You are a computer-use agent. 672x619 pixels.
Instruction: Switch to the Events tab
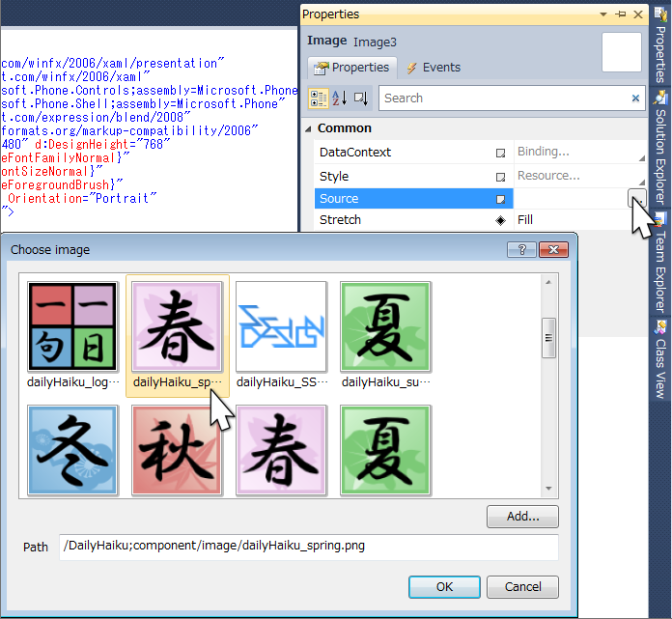(434, 68)
